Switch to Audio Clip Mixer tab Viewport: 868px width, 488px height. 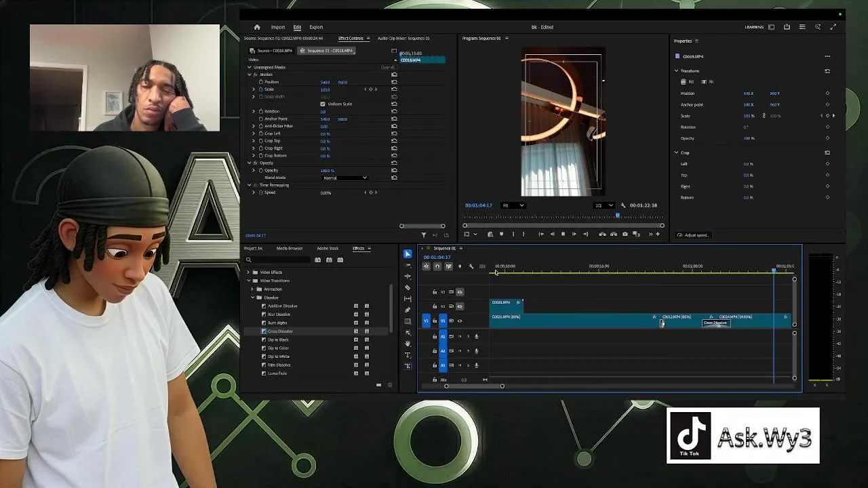click(x=403, y=39)
